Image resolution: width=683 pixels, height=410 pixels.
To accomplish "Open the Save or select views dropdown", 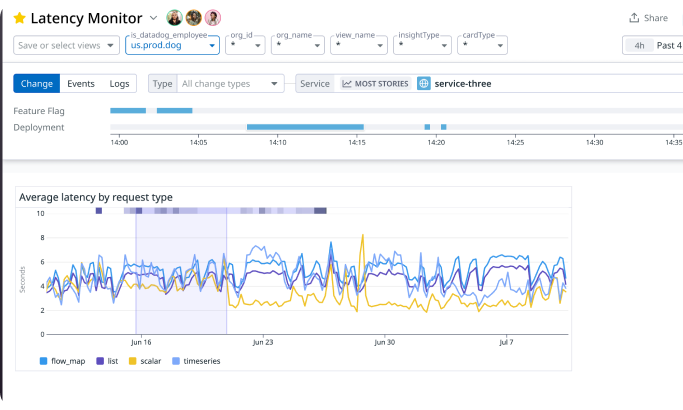I will [66, 45].
